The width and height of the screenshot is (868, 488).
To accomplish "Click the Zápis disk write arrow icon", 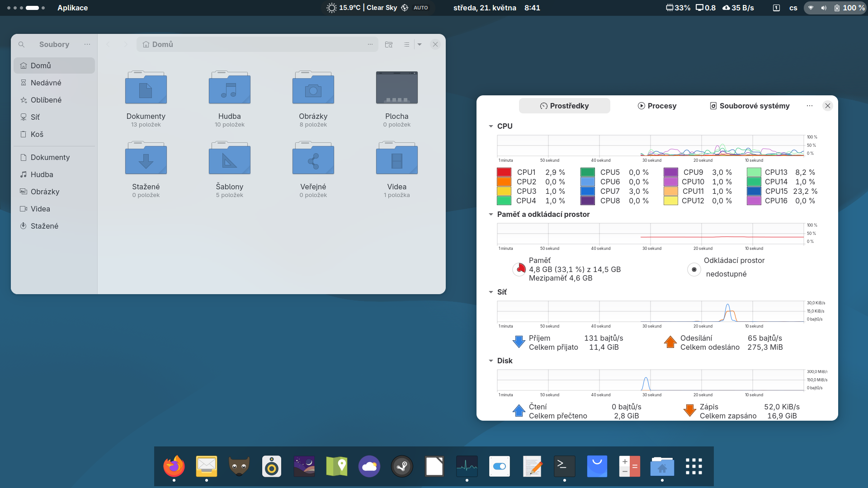I will (x=690, y=411).
